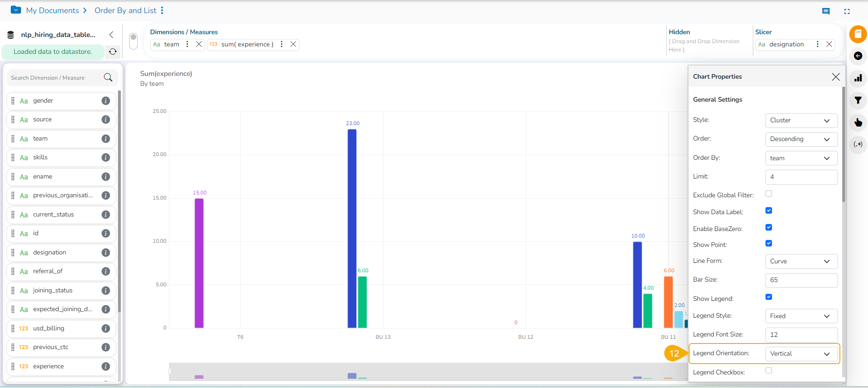
Task: Show info for the referral_of field
Action: pos(106,271)
